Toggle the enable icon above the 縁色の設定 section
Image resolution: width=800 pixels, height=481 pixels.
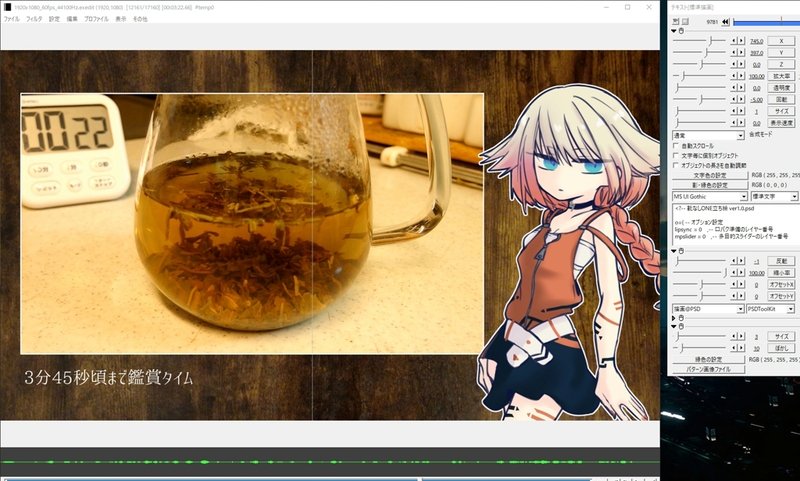coord(681,326)
